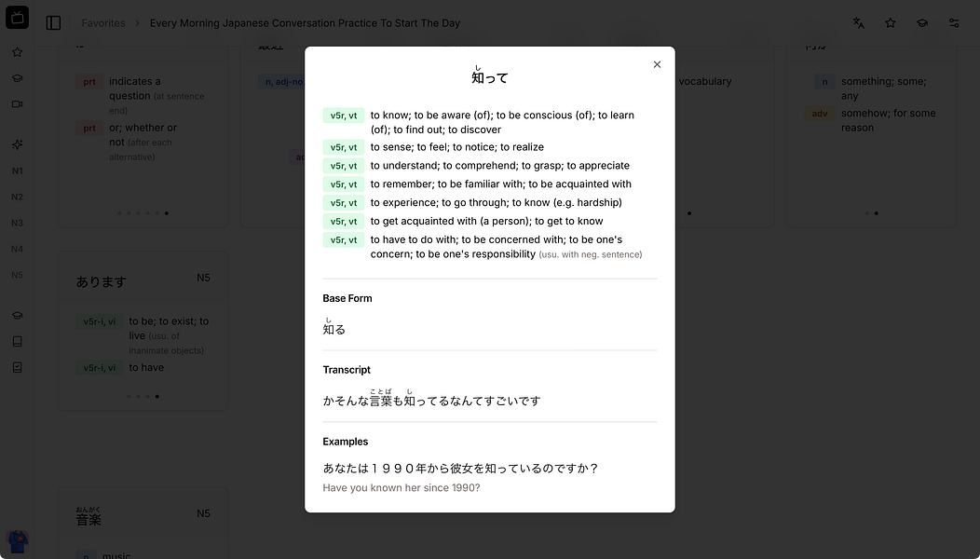
Task: Open the book icon in the lower sidebar
Action: tap(17, 341)
